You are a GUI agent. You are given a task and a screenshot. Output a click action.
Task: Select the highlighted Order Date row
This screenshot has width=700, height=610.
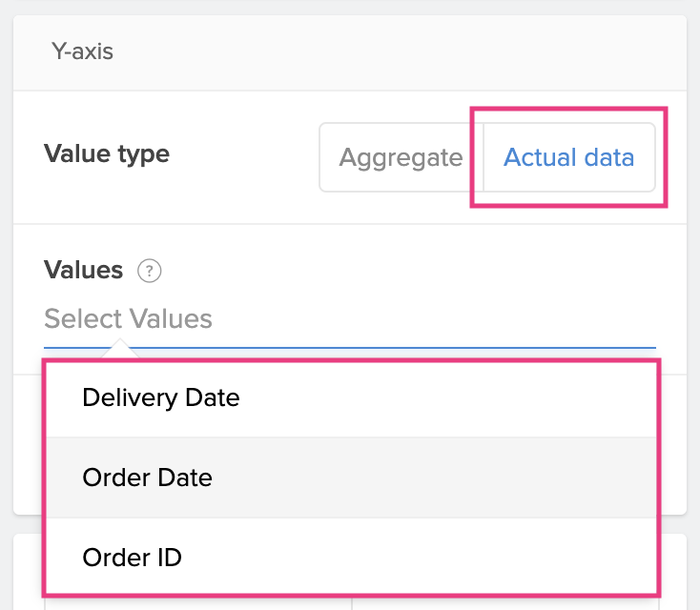349,478
